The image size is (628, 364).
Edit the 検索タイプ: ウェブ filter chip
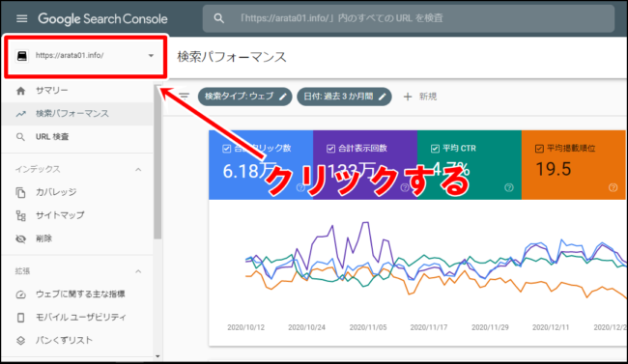pyautogui.click(x=244, y=97)
